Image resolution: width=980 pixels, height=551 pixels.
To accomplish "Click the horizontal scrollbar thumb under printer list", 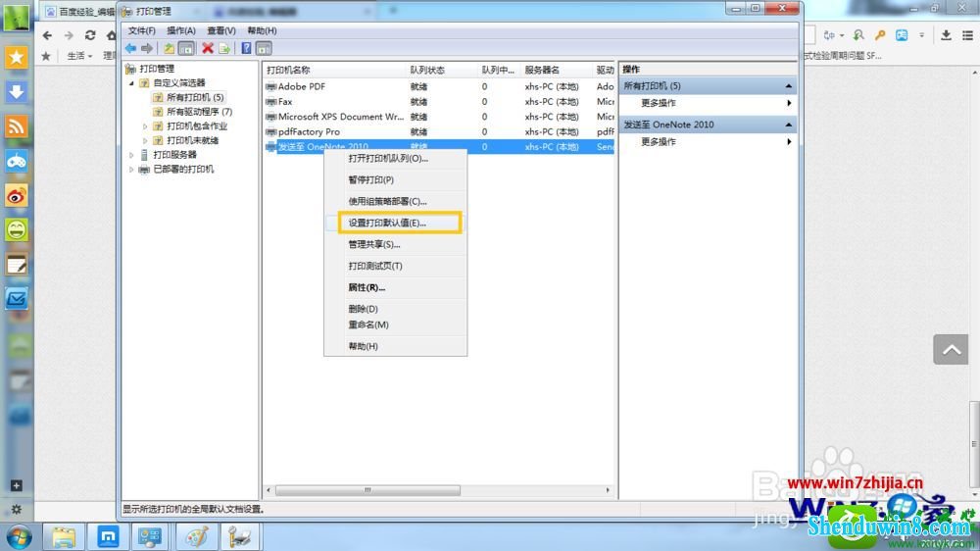I will (x=367, y=490).
